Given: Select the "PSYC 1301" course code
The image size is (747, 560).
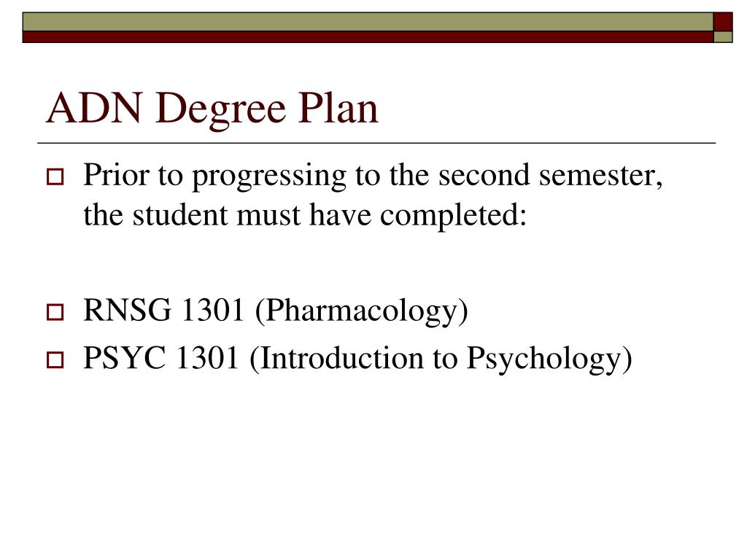Looking at the screenshot, I should [x=161, y=358].
